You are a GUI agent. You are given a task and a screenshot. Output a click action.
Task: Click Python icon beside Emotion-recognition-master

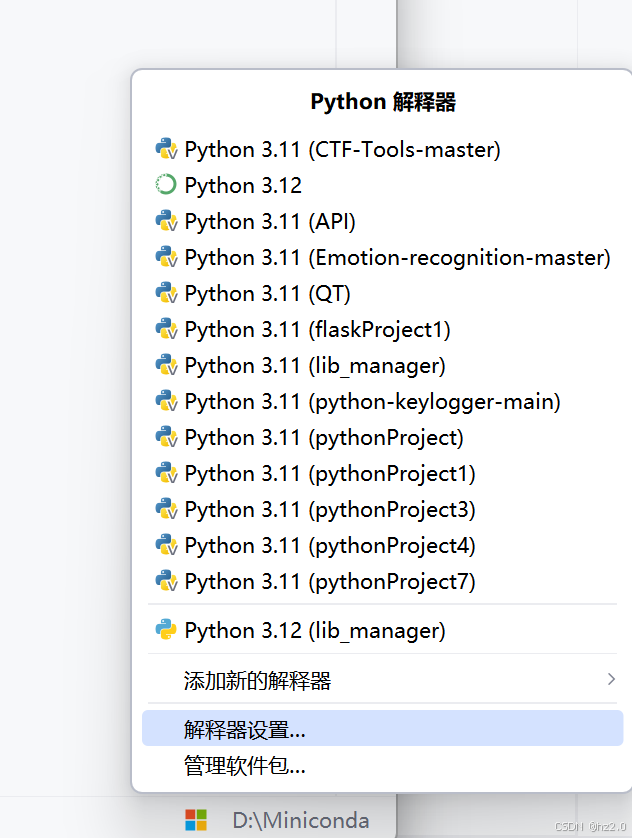166,257
